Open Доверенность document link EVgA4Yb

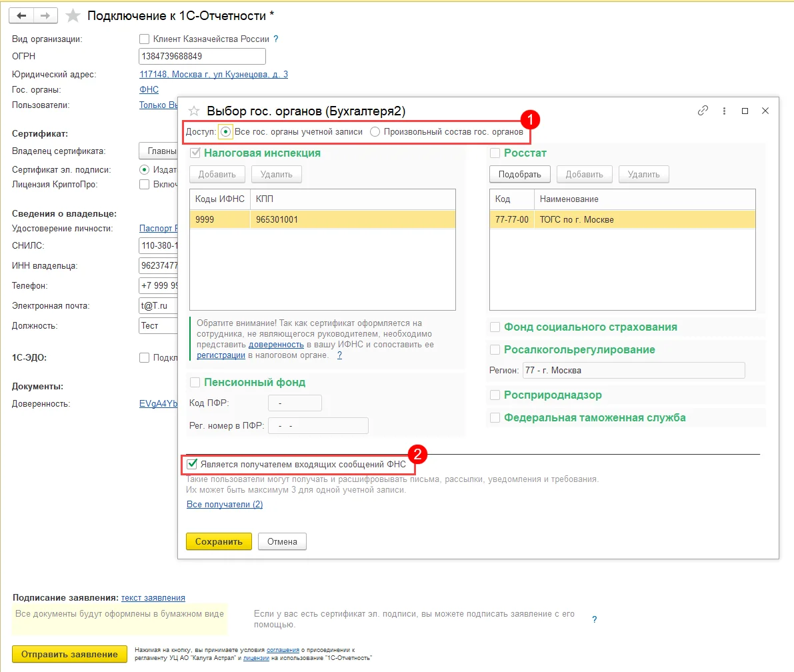tap(158, 403)
